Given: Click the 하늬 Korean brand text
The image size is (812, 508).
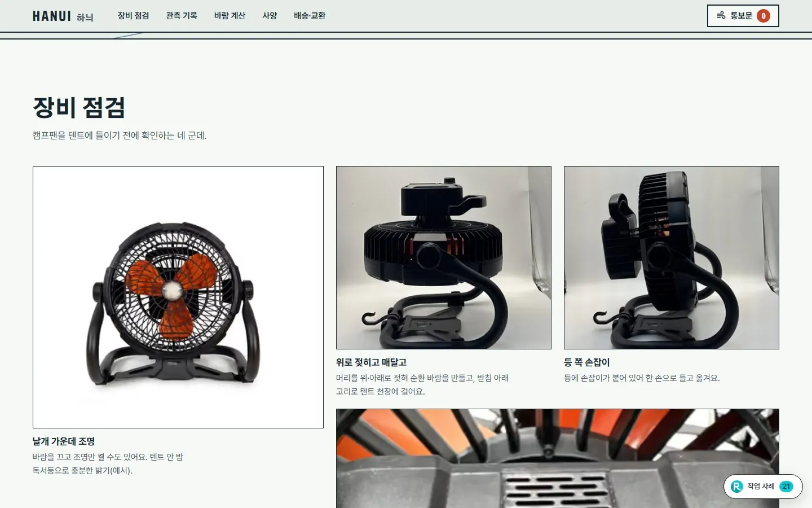Looking at the screenshot, I should [x=85, y=17].
